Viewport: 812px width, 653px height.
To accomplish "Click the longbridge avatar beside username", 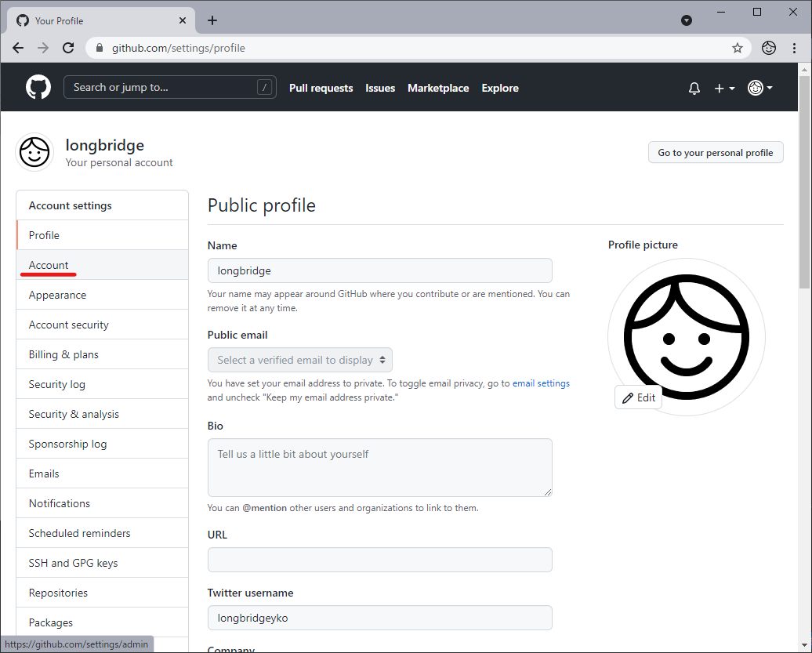I will click(x=34, y=152).
